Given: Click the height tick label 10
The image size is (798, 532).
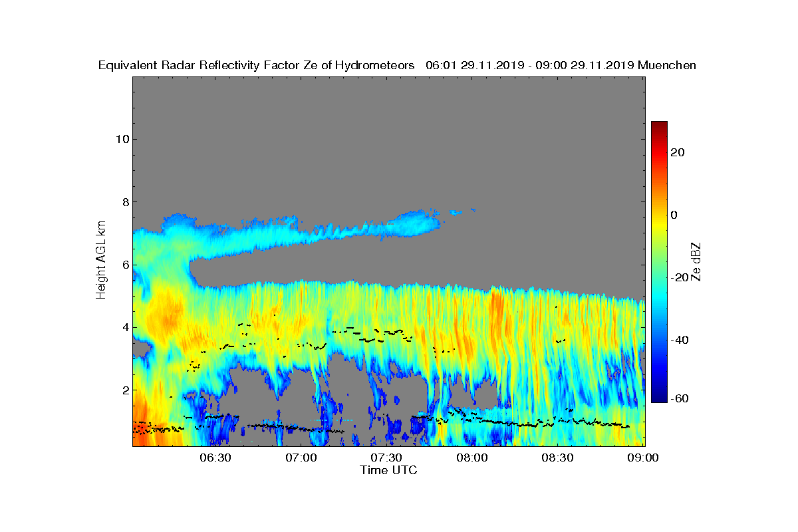Looking at the screenshot, I should [x=121, y=139].
